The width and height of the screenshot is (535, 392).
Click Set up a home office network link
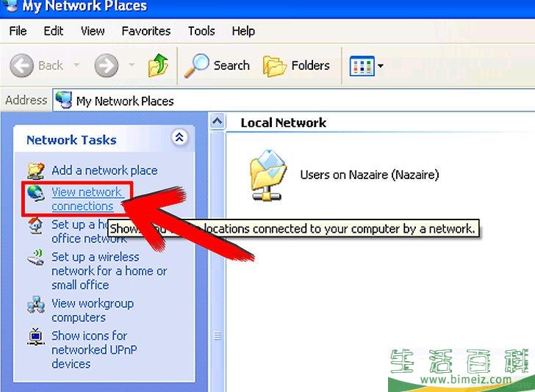90,231
